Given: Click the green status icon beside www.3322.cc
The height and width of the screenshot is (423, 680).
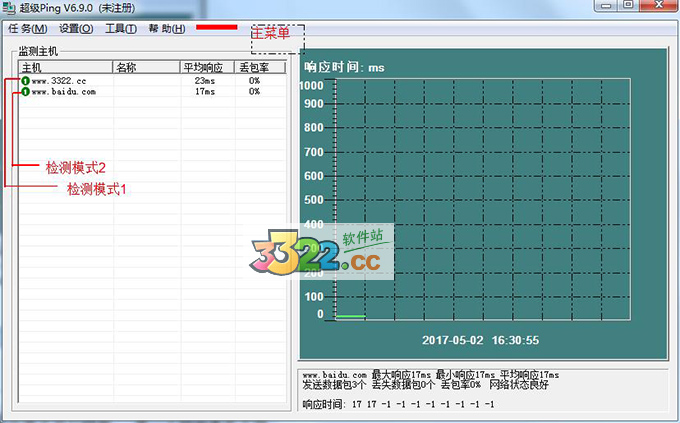Looking at the screenshot, I should [25, 81].
